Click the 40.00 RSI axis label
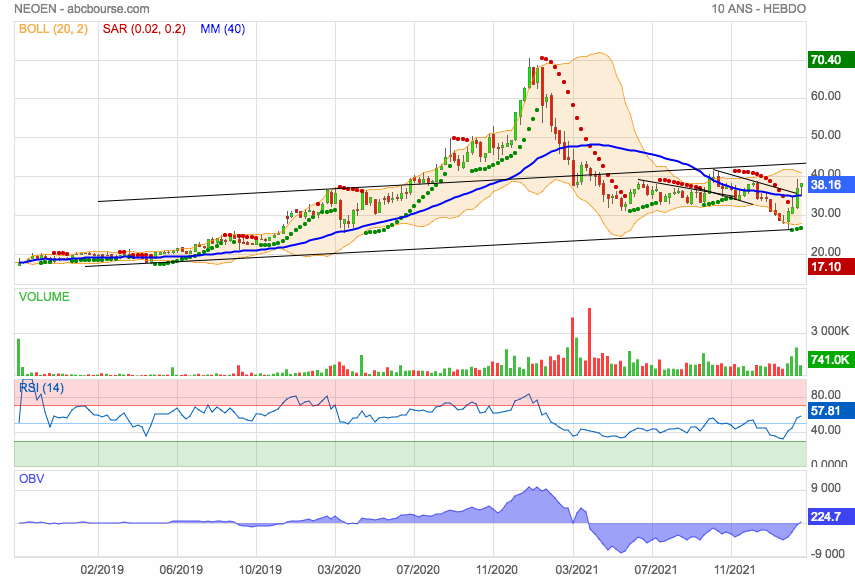Image resolution: width=855 pixels, height=580 pixels. tap(826, 430)
